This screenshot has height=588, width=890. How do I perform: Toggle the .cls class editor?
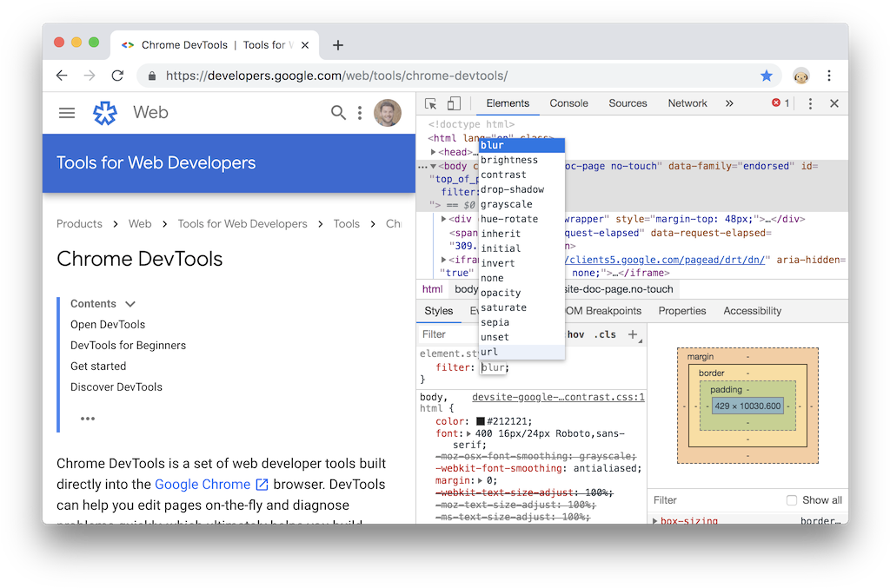pyautogui.click(x=605, y=334)
